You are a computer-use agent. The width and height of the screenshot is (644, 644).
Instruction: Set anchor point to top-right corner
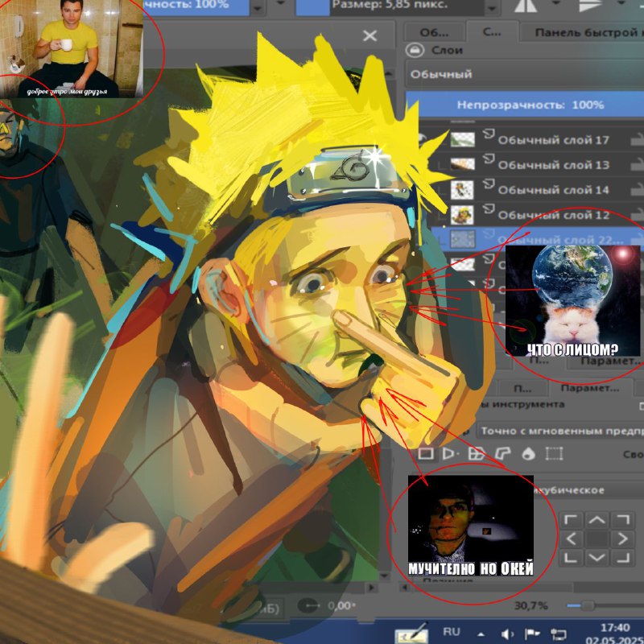[622, 520]
